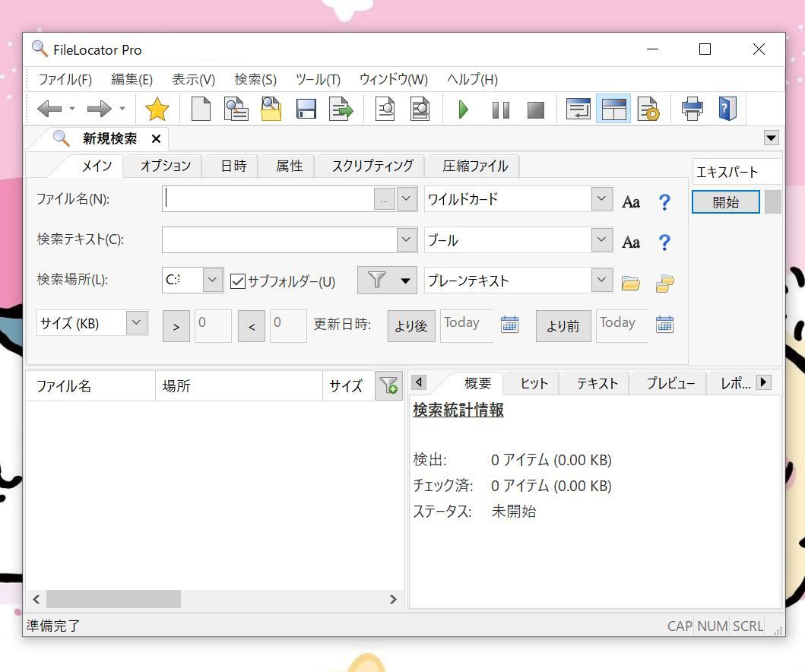Expand the search text history dropdown
This screenshot has height=672, width=805.
(406, 239)
